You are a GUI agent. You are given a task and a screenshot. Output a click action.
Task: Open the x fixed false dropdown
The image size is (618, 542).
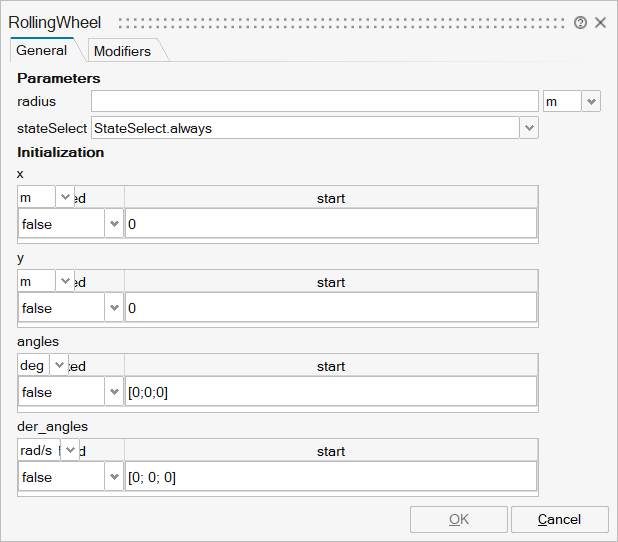(113, 224)
